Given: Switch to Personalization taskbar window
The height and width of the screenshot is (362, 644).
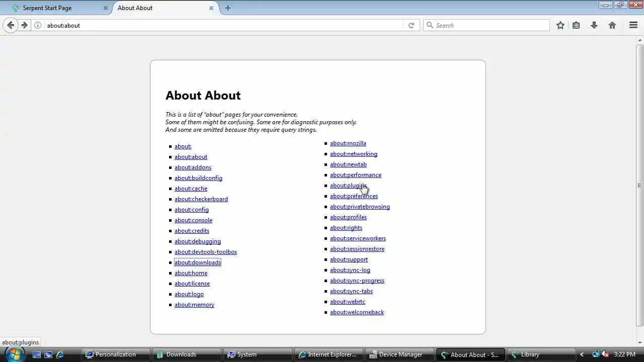Looking at the screenshot, I should 116,354.
